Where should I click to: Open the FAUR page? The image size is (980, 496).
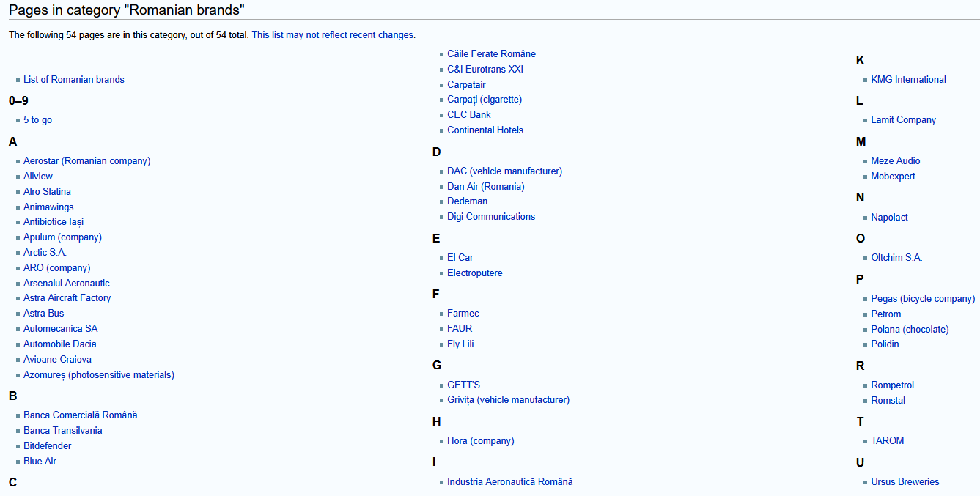(460, 328)
